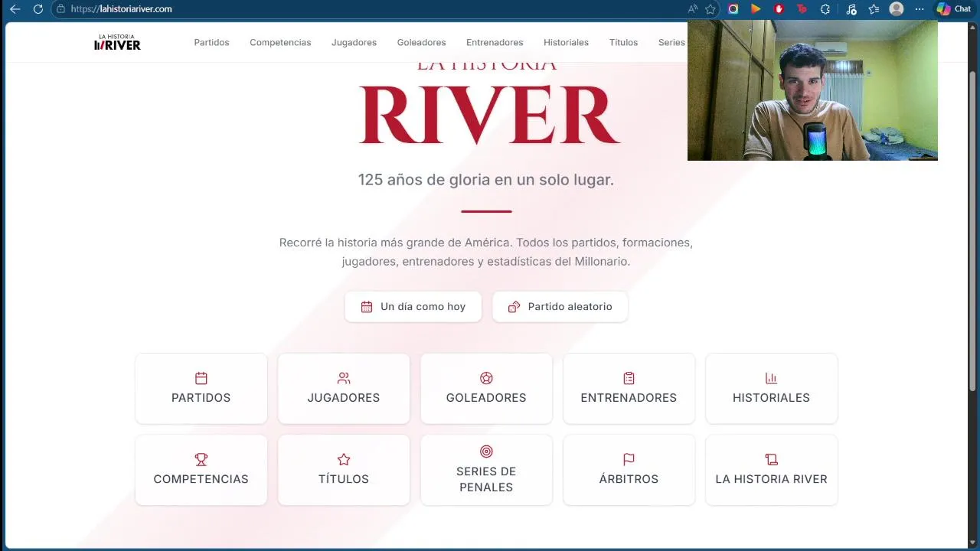Viewport: 980px width, 551px height.
Task: Open the media control music-note icon
Action: click(x=851, y=9)
